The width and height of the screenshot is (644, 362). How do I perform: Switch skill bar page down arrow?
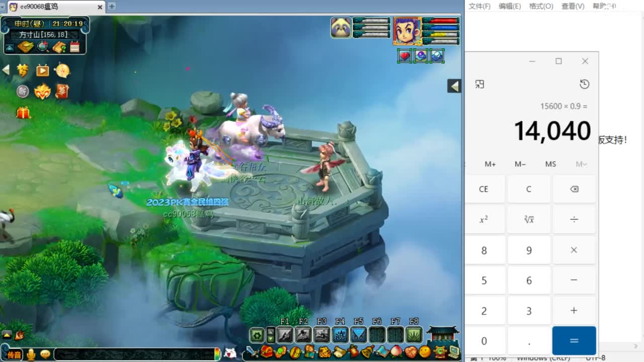point(271,339)
